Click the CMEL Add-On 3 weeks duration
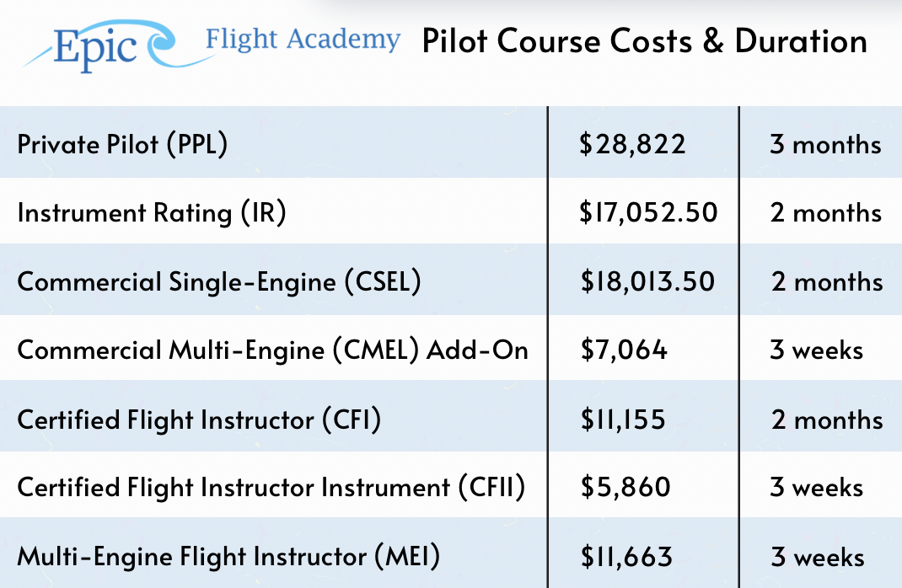 pos(816,349)
